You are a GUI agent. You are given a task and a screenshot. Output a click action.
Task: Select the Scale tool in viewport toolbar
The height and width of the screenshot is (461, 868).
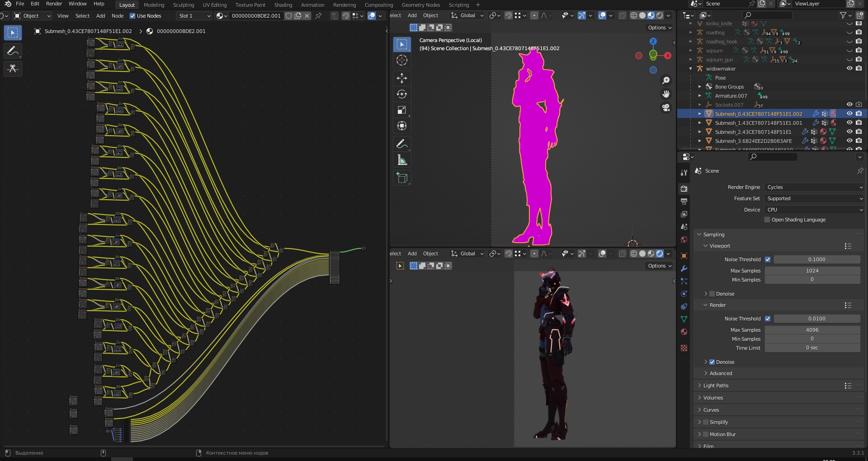pos(401,110)
